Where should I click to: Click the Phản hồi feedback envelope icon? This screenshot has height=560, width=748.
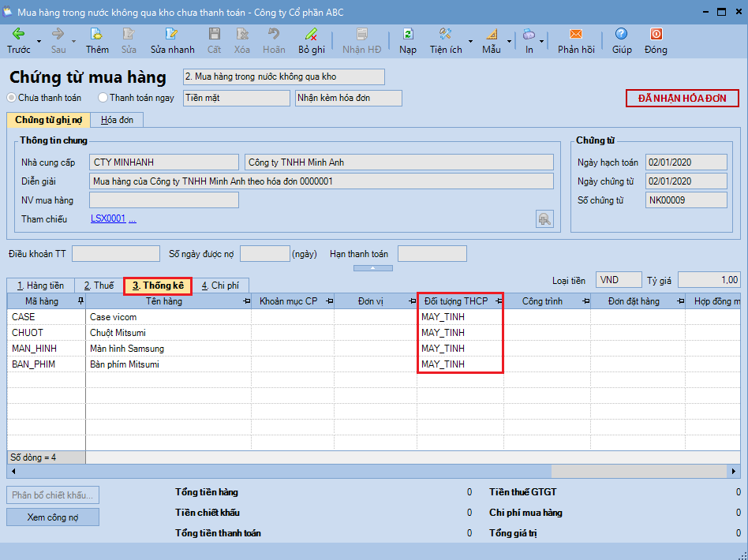pos(576,34)
